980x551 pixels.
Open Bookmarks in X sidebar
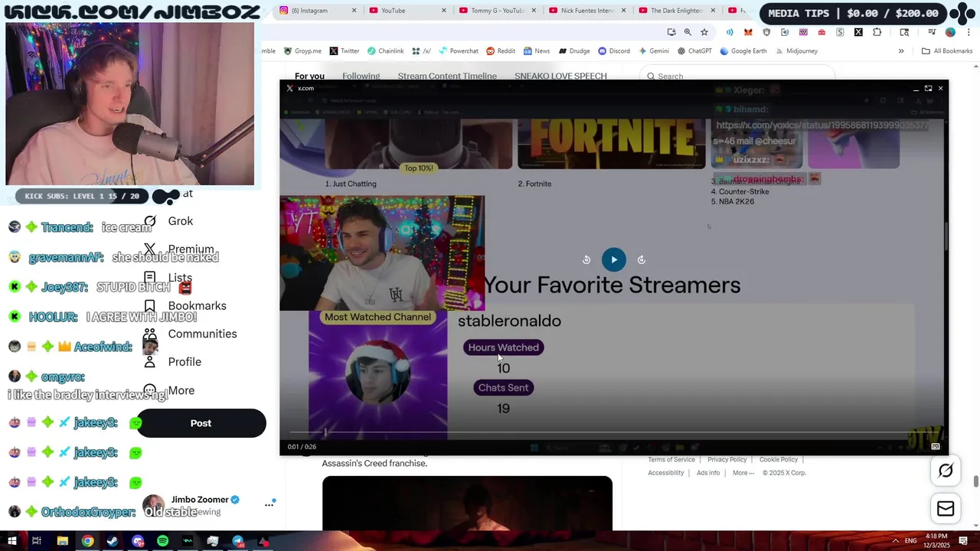click(x=186, y=305)
